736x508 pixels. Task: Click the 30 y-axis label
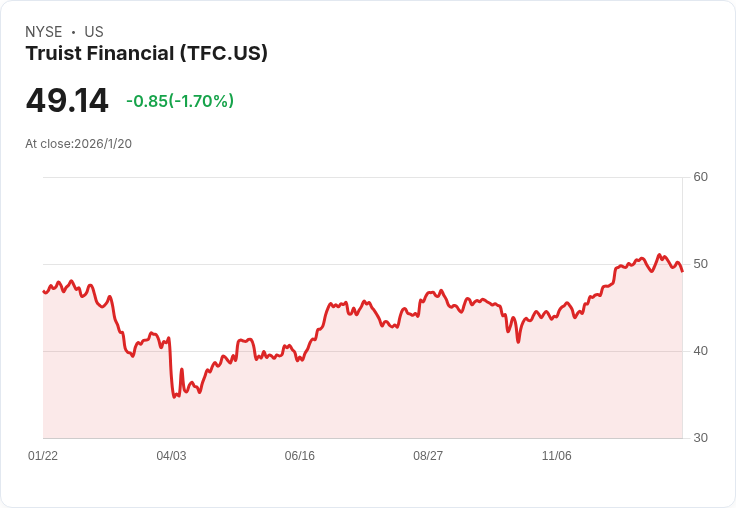click(x=700, y=438)
